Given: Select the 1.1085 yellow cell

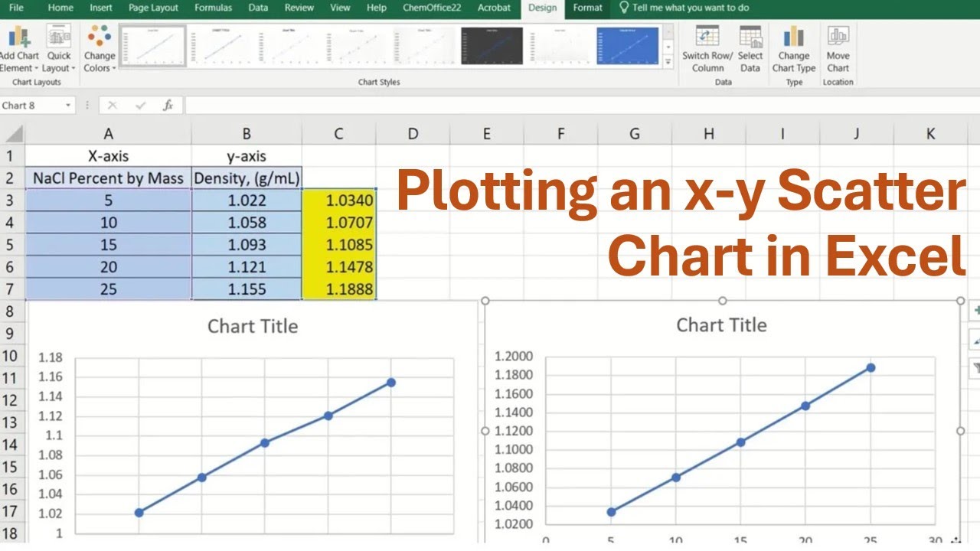Looking at the screenshot, I should [x=338, y=245].
